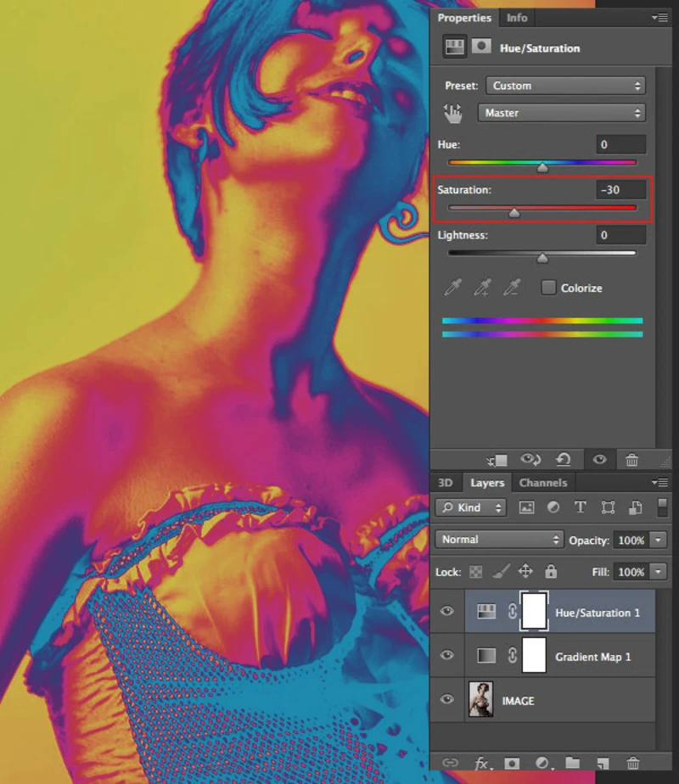
Task: Click the Hue/Saturation 1 adjustment thumbnail icon
Action: (x=486, y=611)
